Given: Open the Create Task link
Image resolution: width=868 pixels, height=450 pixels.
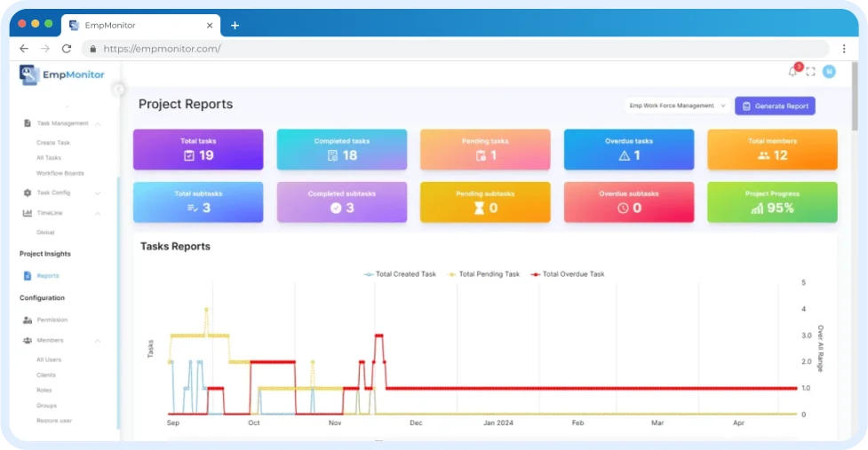Looking at the screenshot, I should pos(52,143).
